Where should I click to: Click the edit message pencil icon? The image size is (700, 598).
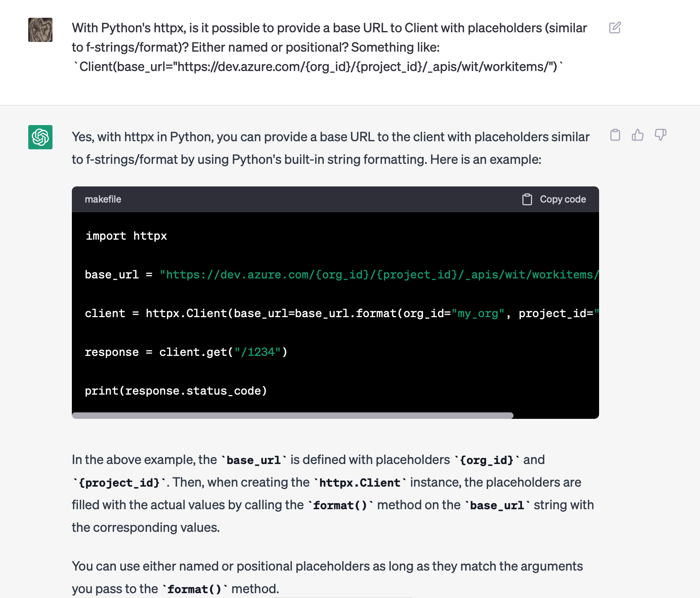(615, 28)
